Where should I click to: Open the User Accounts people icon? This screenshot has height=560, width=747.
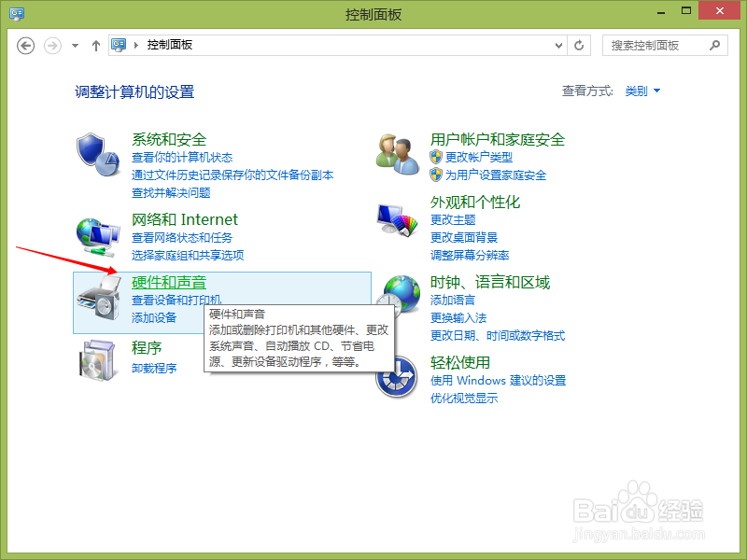click(398, 155)
